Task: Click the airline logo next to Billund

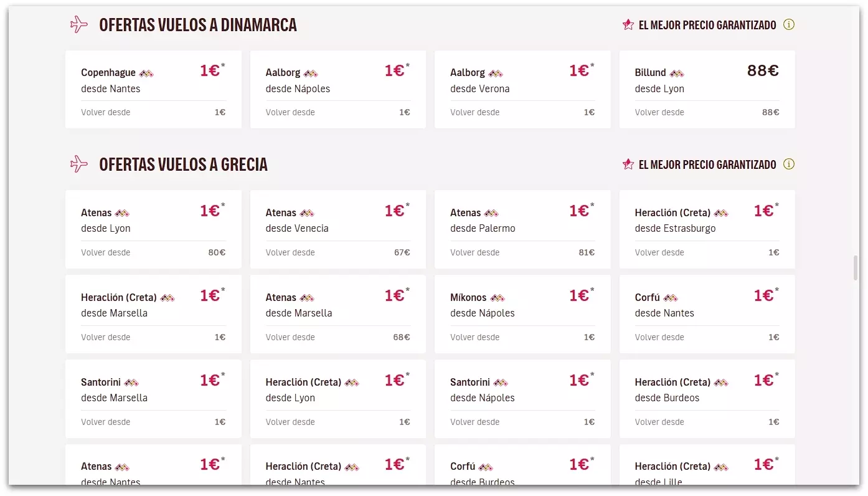Action: 677,74
